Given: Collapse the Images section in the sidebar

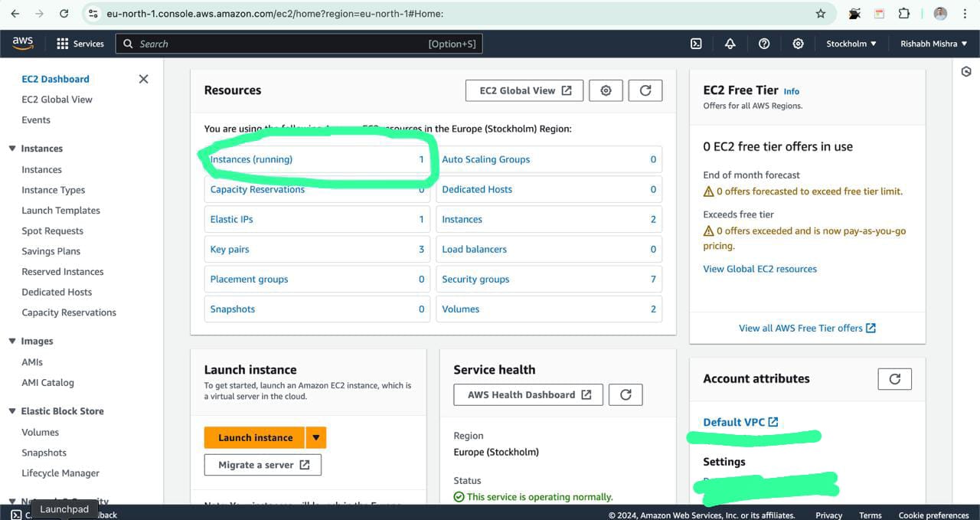Looking at the screenshot, I should [x=12, y=341].
